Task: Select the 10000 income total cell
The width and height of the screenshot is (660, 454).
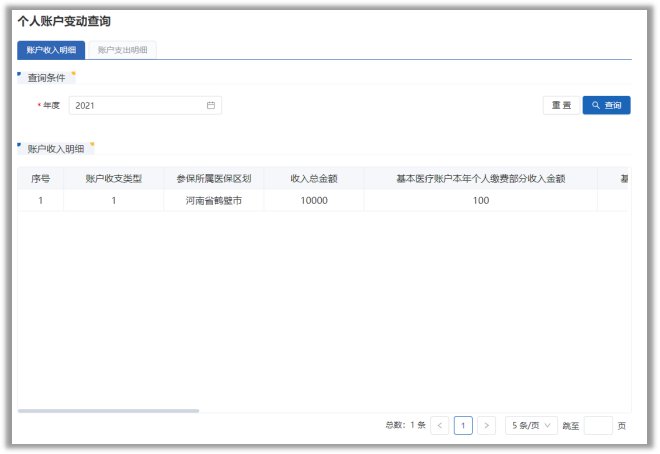Action: (x=313, y=201)
